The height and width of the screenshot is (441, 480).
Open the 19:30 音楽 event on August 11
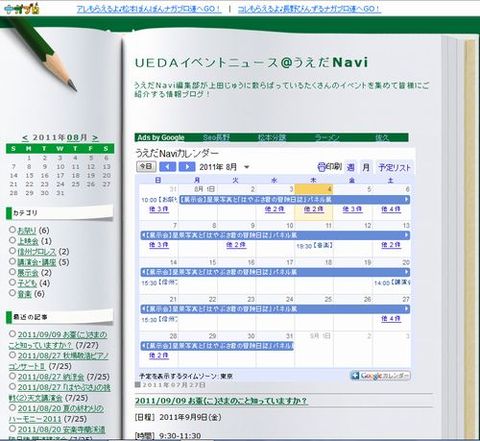coord(314,246)
